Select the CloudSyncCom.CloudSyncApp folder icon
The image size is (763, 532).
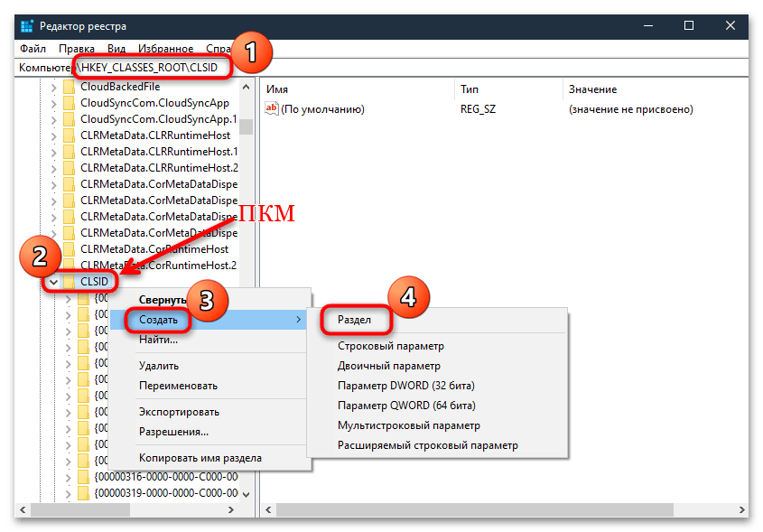[70, 103]
